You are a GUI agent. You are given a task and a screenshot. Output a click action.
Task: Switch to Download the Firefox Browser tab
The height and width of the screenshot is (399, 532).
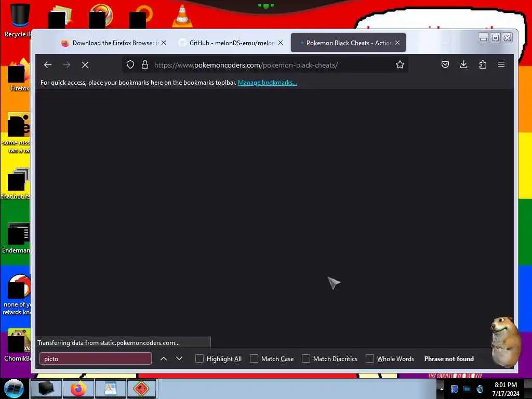click(114, 43)
